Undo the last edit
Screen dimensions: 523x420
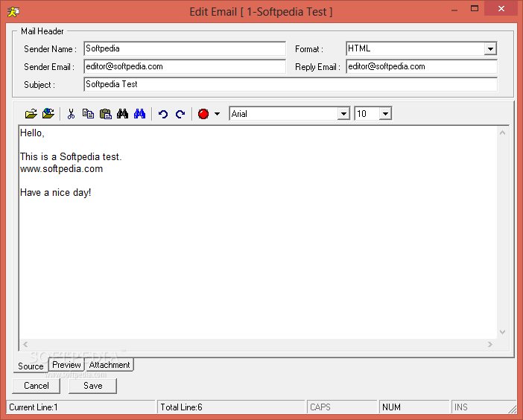pyautogui.click(x=163, y=114)
